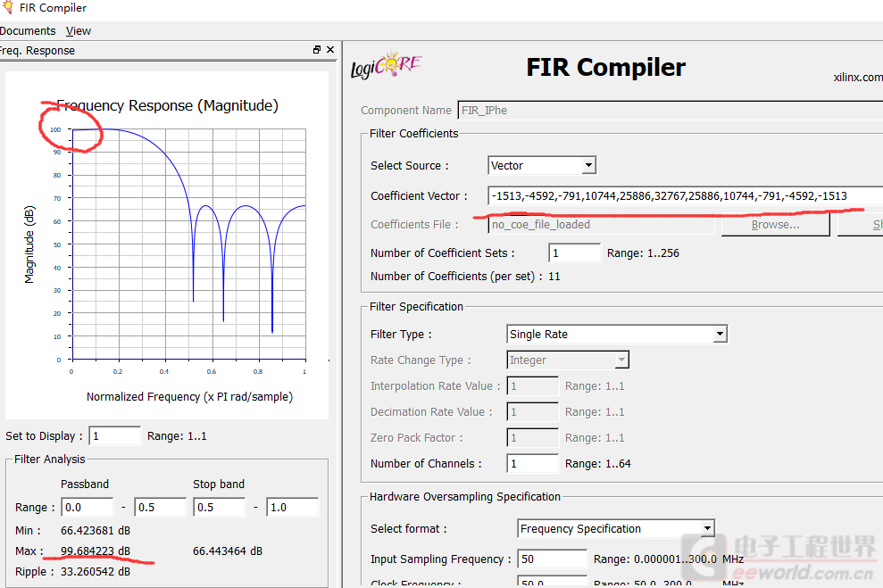Click the Interpolation Rate Value field
Viewport: 883px width, 588px height.
[533, 386]
